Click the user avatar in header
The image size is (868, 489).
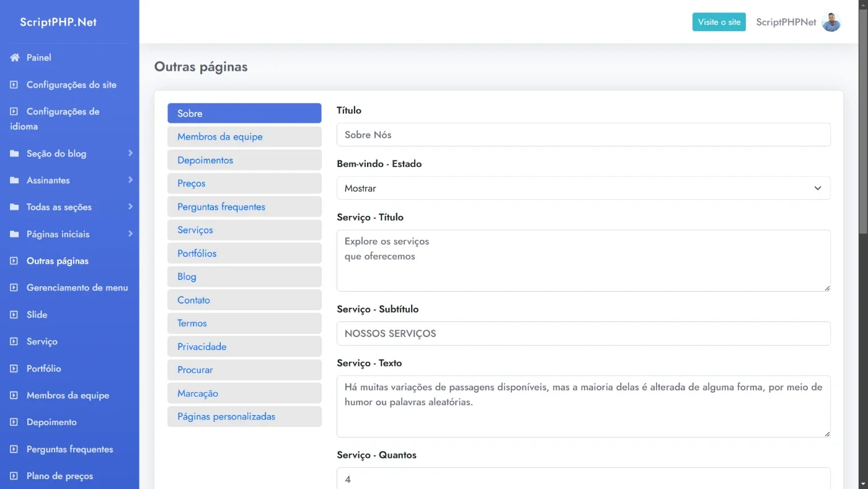coord(831,22)
